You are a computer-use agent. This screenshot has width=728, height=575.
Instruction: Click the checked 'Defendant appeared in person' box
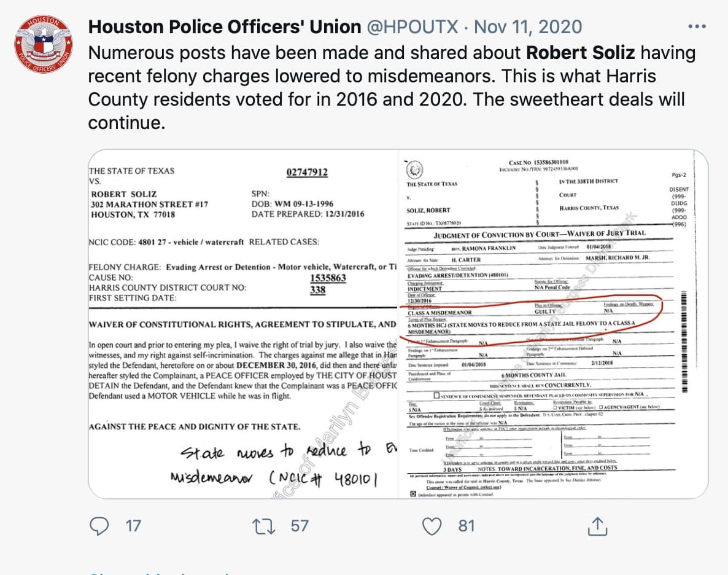[x=412, y=493]
